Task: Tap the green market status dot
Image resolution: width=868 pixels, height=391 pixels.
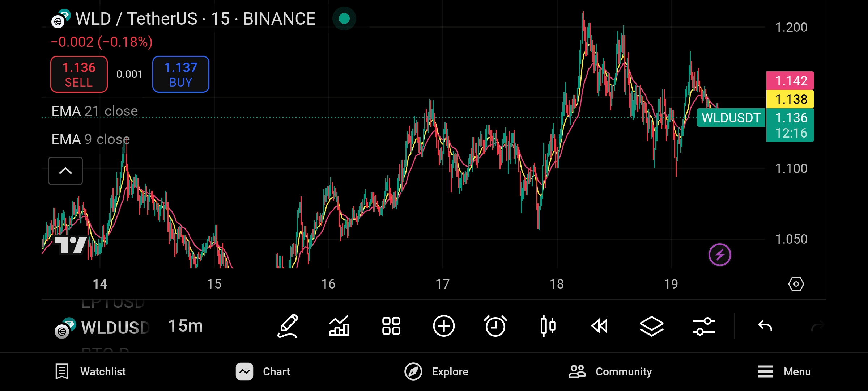Action: 344,18
